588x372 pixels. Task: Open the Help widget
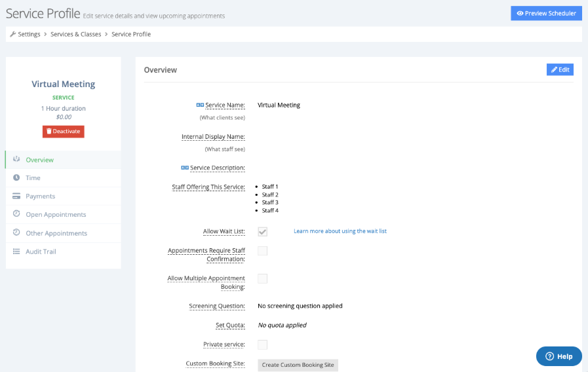pyautogui.click(x=559, y=356)
